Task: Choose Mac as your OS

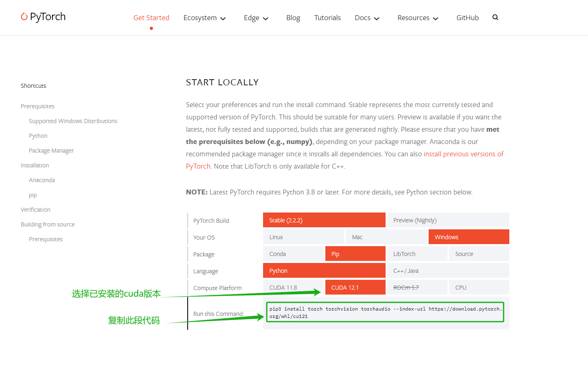Action: click(386, 237)
